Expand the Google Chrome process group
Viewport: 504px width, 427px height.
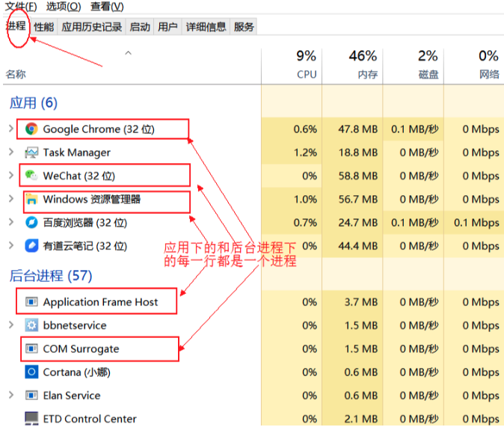tap(11, 129)
